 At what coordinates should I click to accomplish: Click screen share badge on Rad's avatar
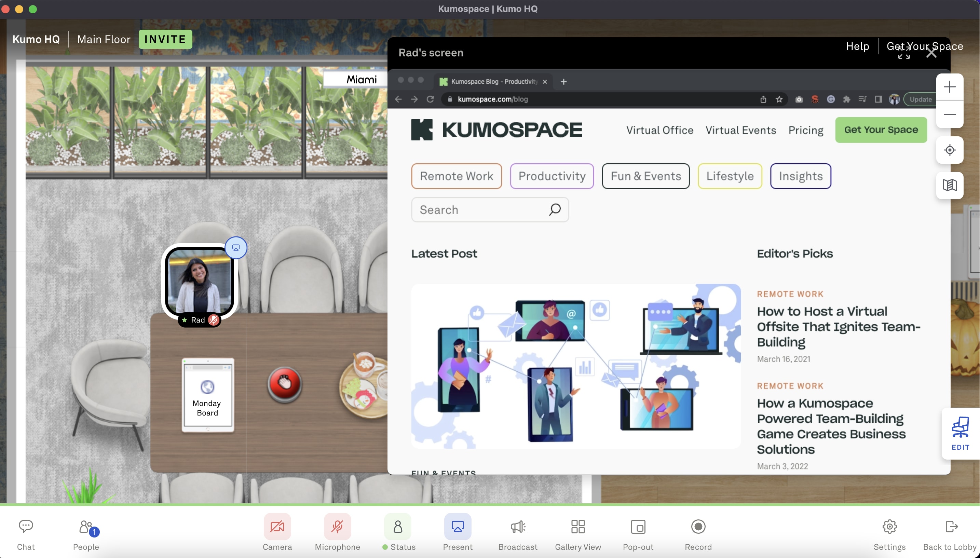pyautogui.click(x=236, y=248)
